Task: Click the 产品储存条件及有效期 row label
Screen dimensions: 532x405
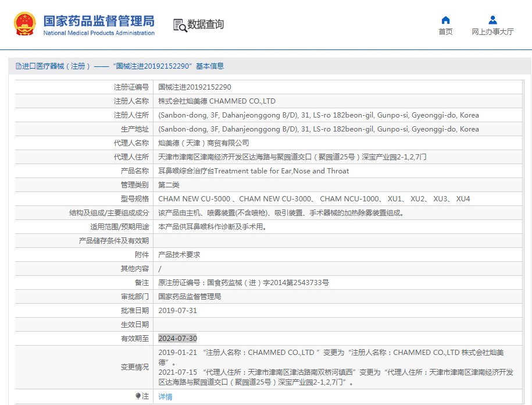Action: pos(113,241)
